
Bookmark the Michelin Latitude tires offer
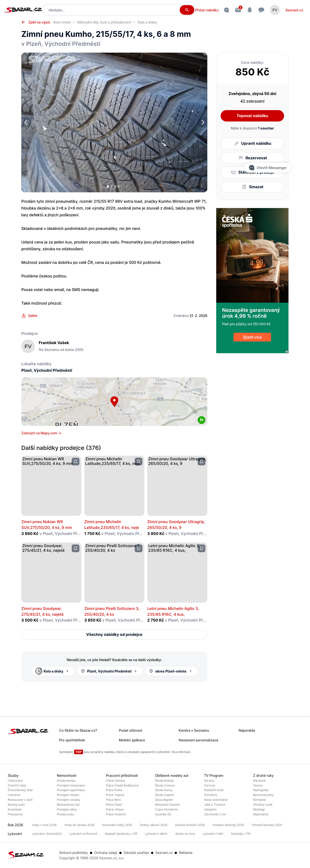tap(138, 461)
